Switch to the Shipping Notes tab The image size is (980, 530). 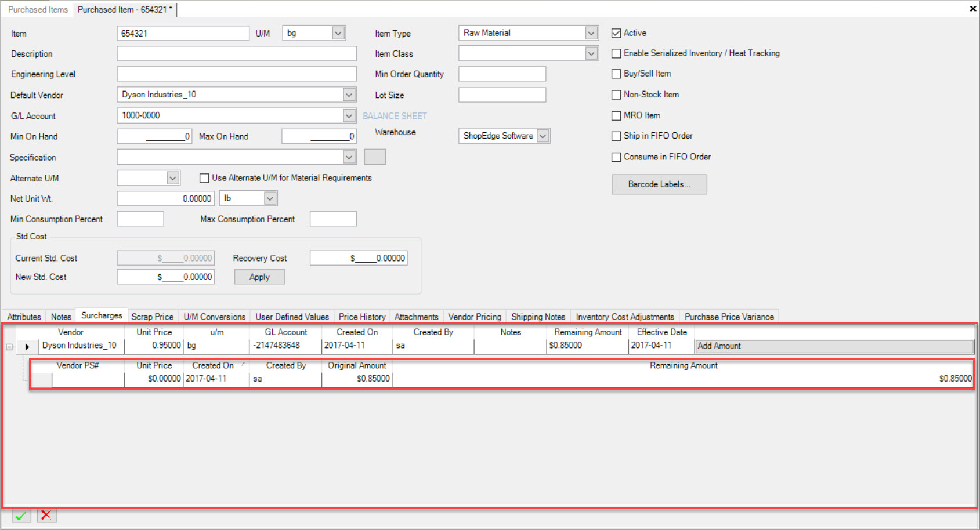(x=538, y=317)
